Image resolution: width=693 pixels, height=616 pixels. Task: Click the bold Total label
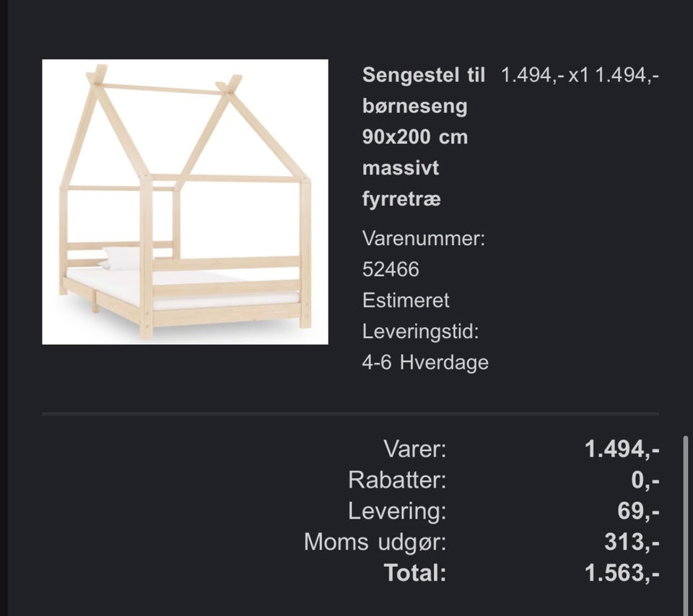pos(415,573)
